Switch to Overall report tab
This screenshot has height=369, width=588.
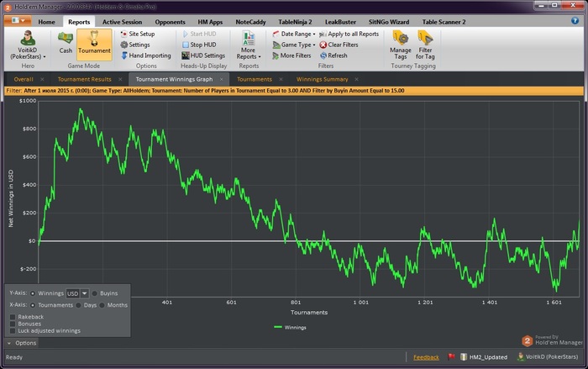pos(24,79)
